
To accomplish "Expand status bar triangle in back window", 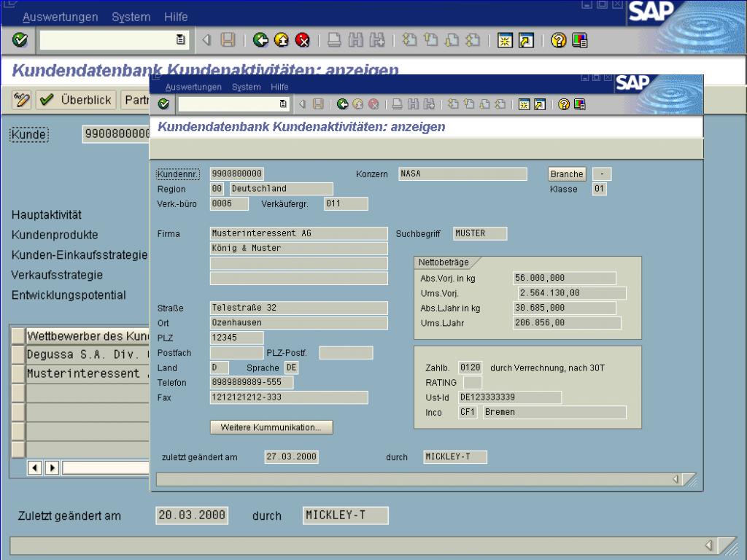I will pyautogui.click(x=709, y=545).
